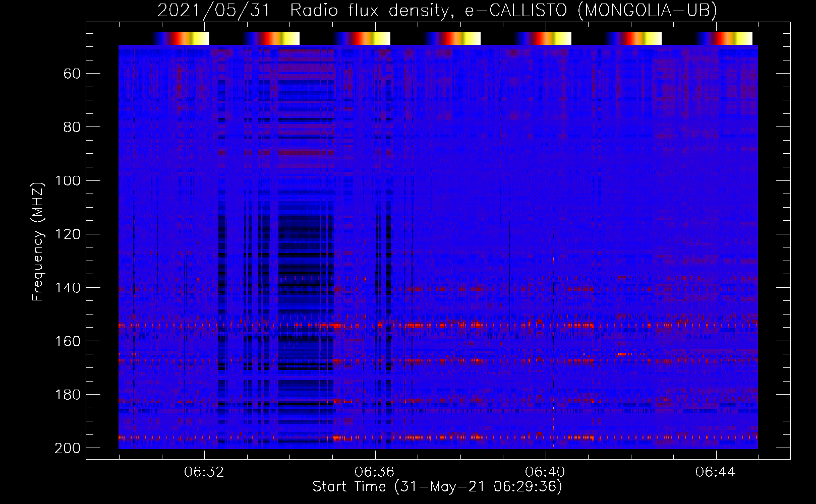The image size is (816, 504).
Task: Click the 180 frequency tick label
Action: [x=68, y=395]
